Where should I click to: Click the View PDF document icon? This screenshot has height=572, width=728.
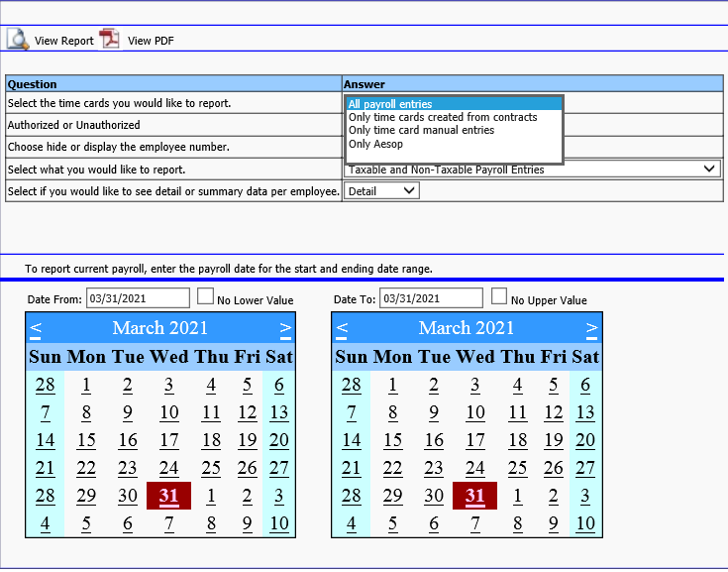[x=109, y=40]
